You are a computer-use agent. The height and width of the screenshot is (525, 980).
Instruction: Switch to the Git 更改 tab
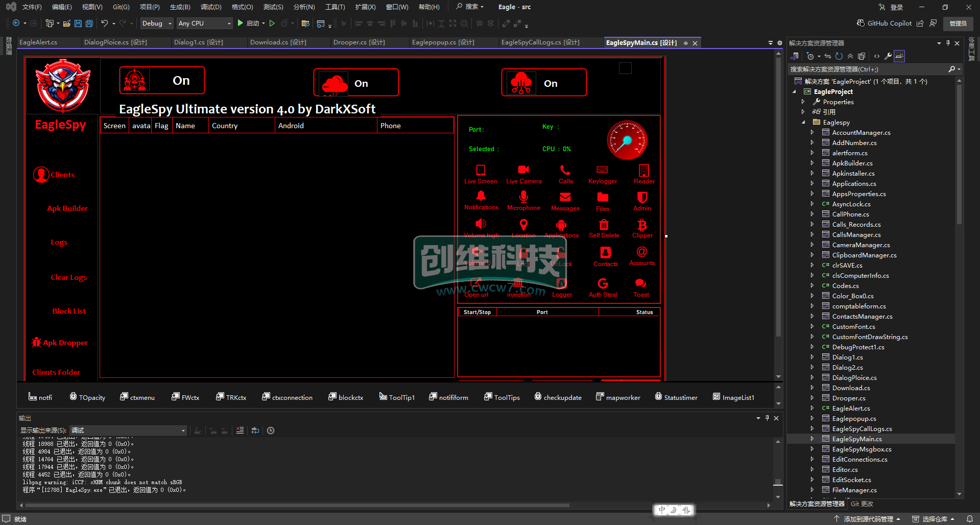(x=862, y=504)
